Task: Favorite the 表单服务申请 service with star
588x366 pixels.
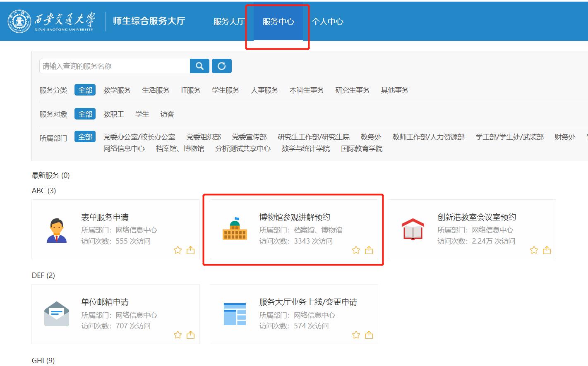Action: (x=178, y=250)
